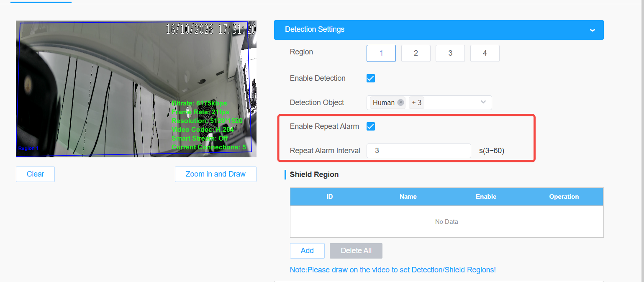This screenshot has height=282, width=644.
Task: Click the ID column header
Action: (x=330, y=197)
